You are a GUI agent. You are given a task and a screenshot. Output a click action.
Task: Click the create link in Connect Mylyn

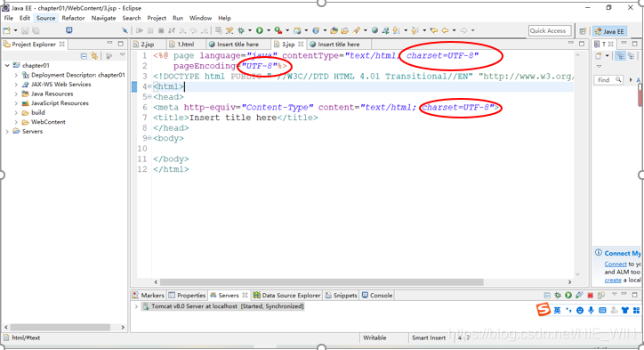613,280
